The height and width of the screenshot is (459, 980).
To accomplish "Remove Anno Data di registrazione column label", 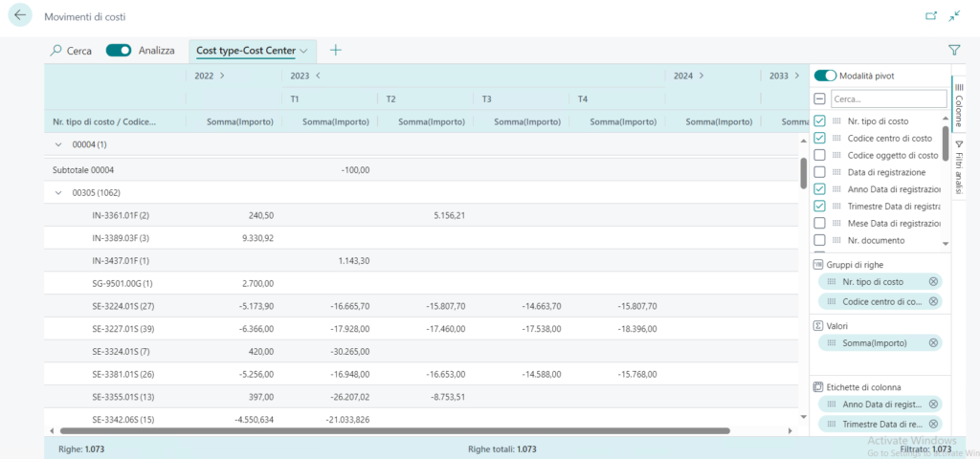I will point(933,404).
